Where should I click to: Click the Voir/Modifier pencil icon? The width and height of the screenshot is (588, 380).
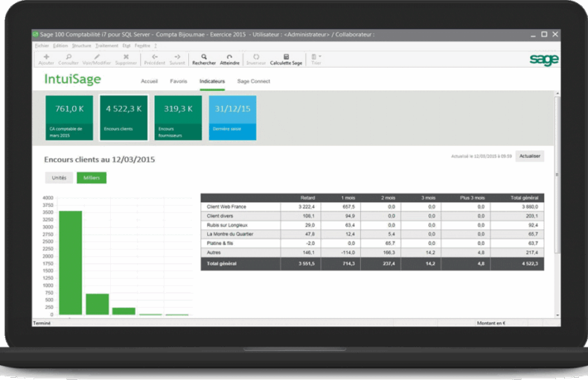pyautogui.click(x=97, y=57)
